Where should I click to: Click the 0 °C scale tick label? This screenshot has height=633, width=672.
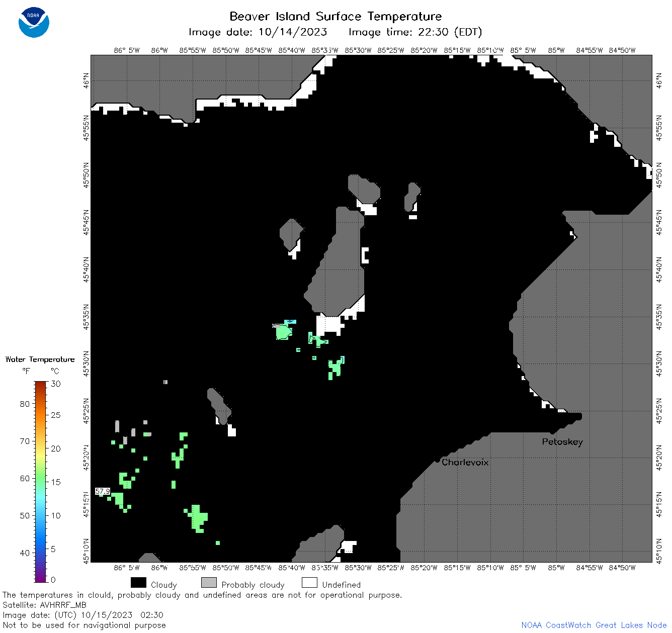coord(54,580)
